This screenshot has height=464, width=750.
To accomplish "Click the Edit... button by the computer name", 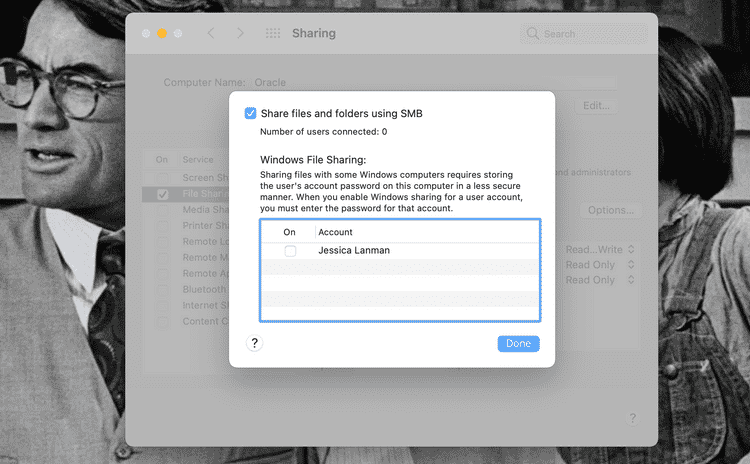I will (597, 105).
